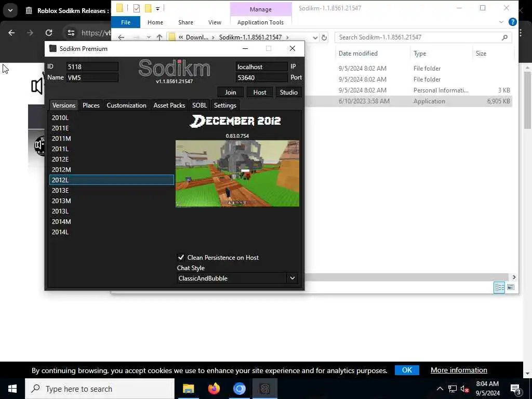Image resolution: width=532 pixels, height=399 pixels.
Task: Click the Explorer horizontal scrollbar right arrow
Action: click(x=514, y=277)
